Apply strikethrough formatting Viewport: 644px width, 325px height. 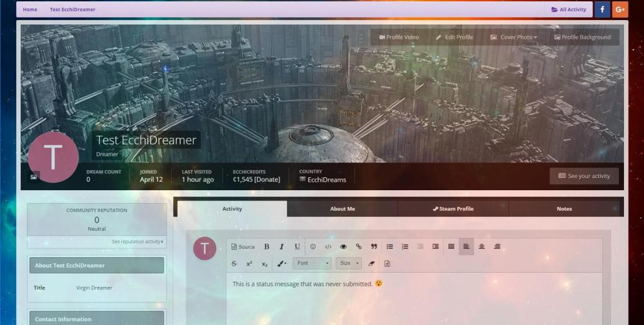click(x=234, y=264)
